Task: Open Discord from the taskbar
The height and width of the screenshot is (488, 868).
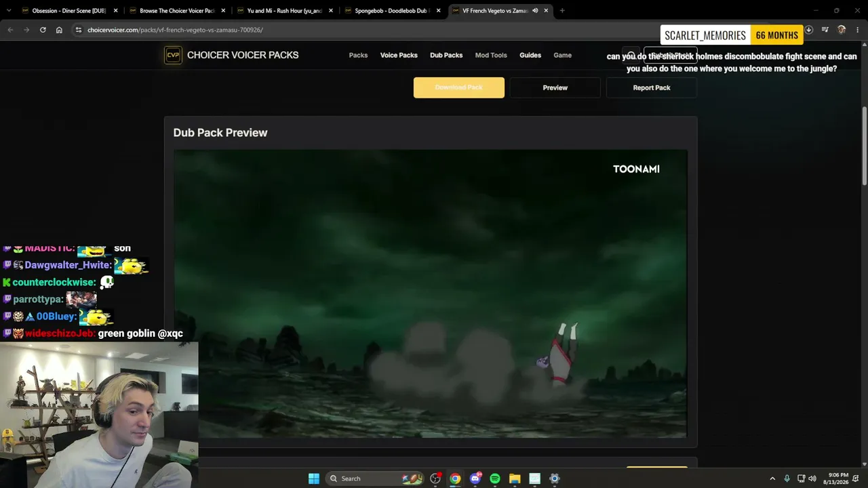Action: 475,479
